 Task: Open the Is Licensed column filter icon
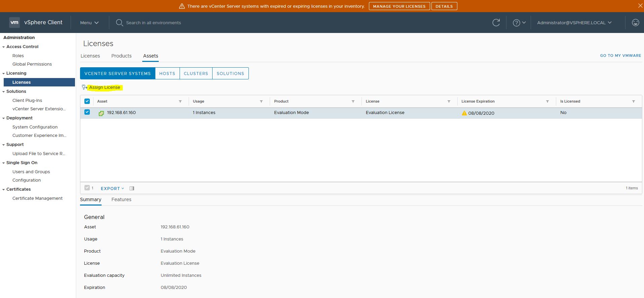point(634,101)
